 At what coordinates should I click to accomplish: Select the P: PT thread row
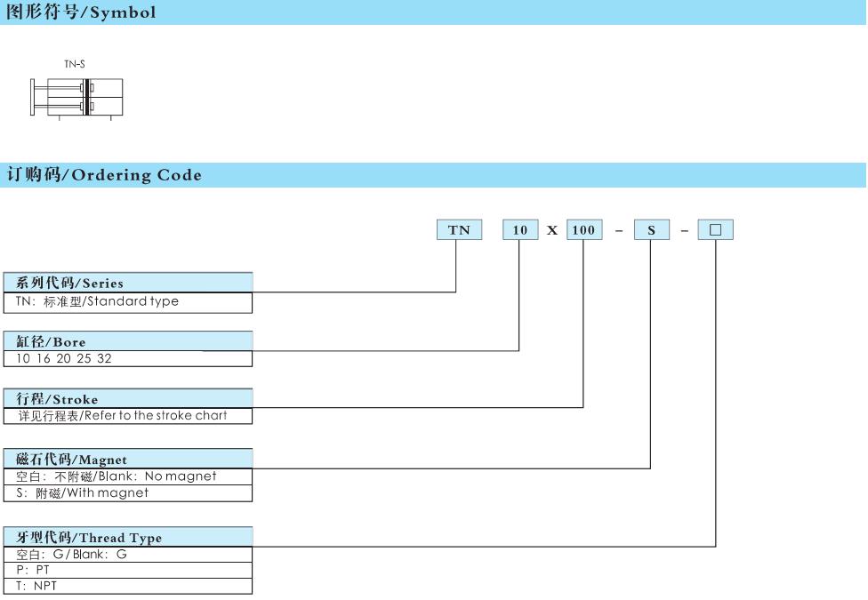click(127, 570)
